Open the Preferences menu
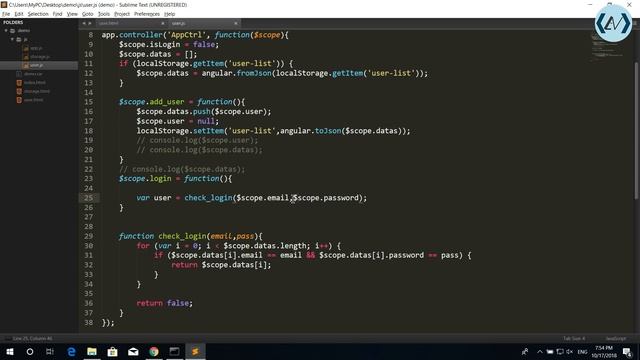Viewport: 640px width, 360px height. [147, 14]
